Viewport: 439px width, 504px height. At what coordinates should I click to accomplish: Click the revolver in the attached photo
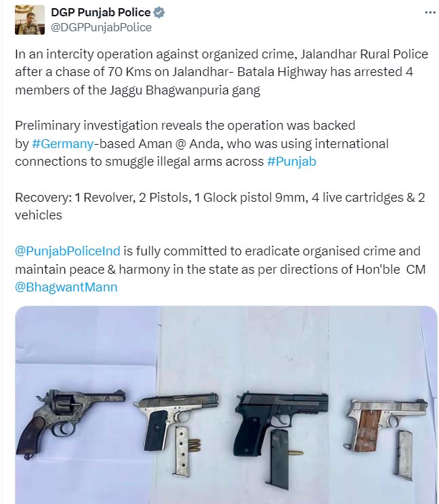pos(70,422)
